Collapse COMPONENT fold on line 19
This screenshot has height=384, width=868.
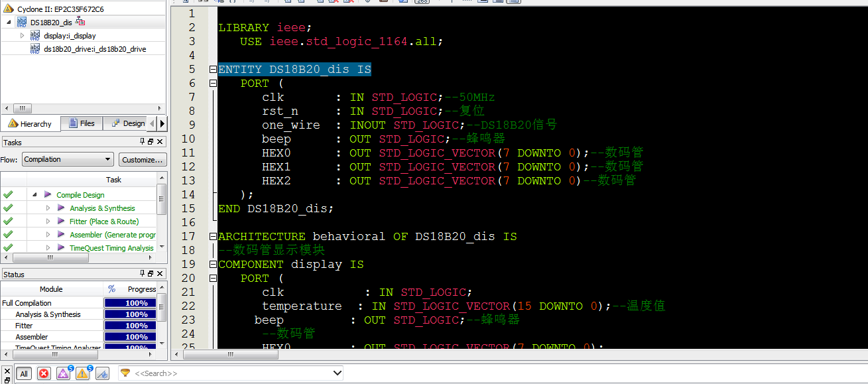(x=213, y=265)
